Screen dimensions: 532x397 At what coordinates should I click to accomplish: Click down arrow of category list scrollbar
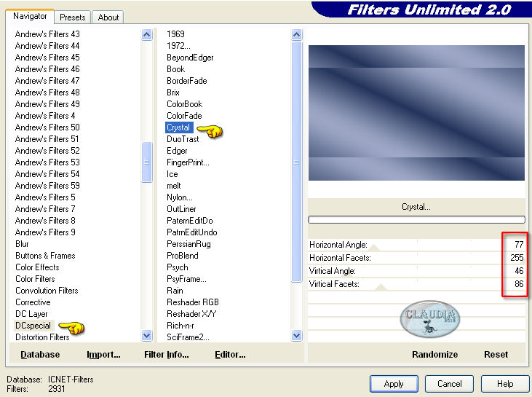(x=146, y=336)
